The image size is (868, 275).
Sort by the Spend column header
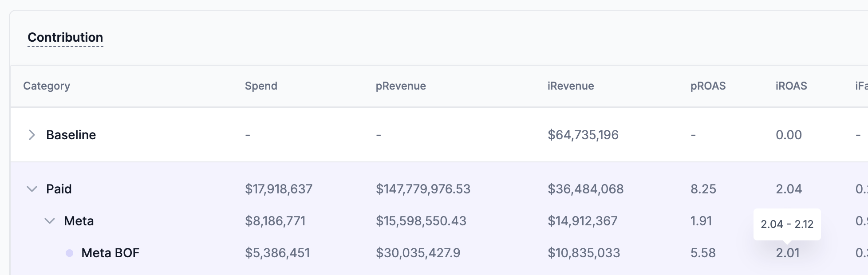point(261,86)
